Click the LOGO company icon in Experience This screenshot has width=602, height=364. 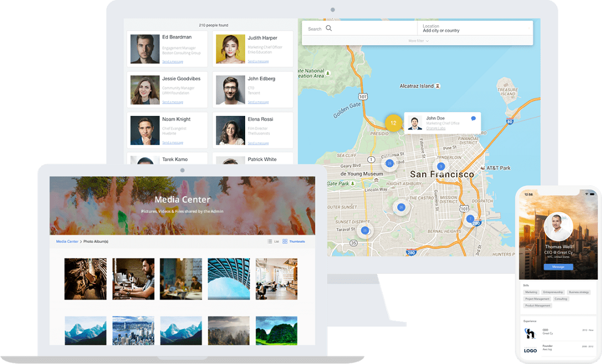click(530, 350)
